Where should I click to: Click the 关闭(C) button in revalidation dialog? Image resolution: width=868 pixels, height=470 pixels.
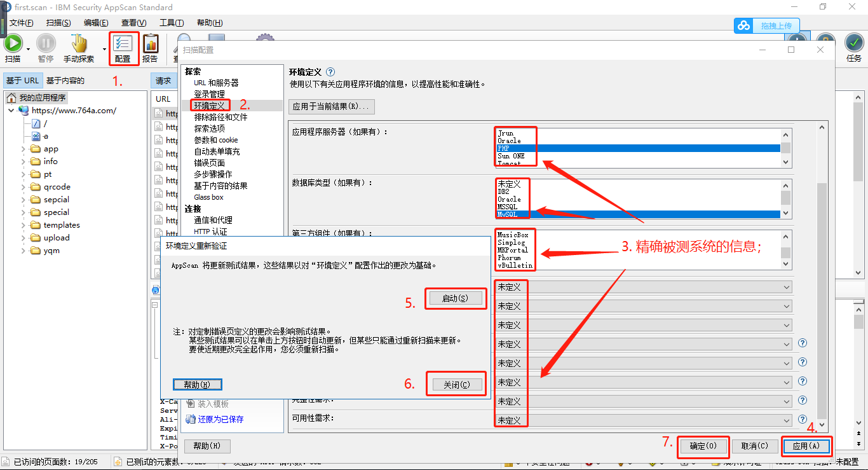click(x=456, y=385)
